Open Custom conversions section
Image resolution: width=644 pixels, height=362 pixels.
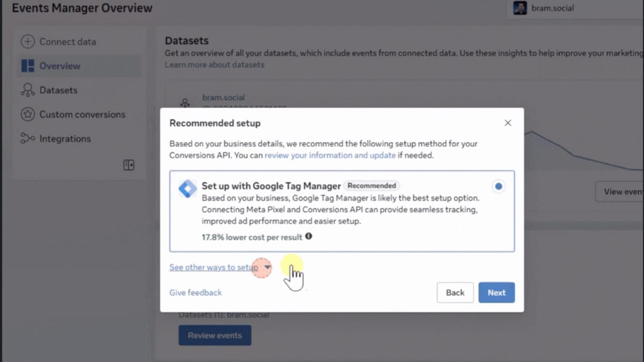[x=82, y=114]
